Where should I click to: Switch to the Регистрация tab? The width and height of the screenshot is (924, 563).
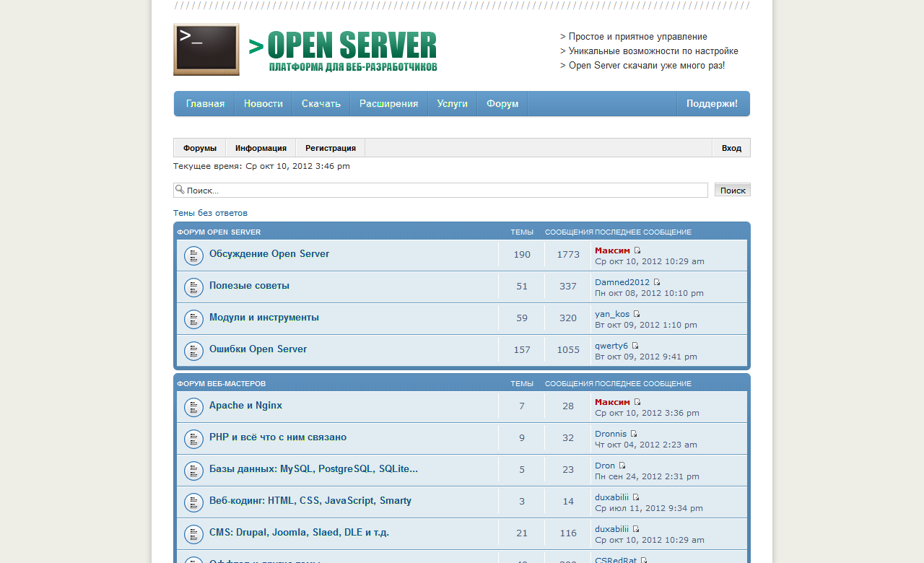click(x=330, y=148)
